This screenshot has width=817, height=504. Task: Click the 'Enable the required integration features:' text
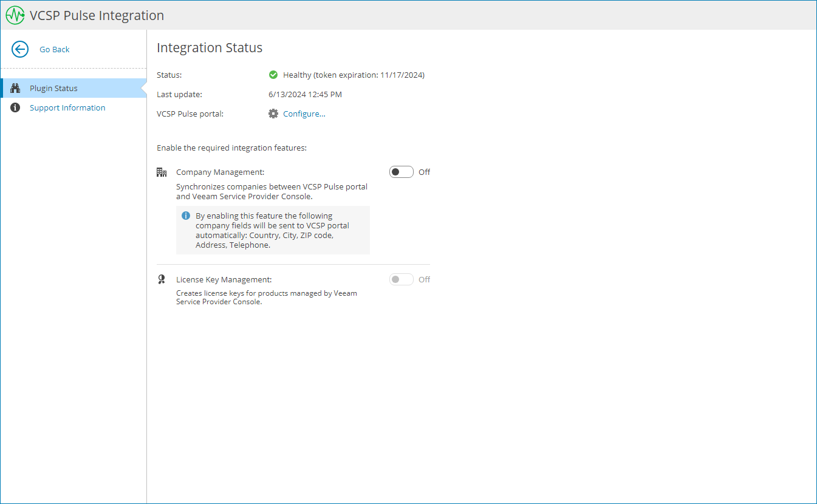(x=231, y=148)
